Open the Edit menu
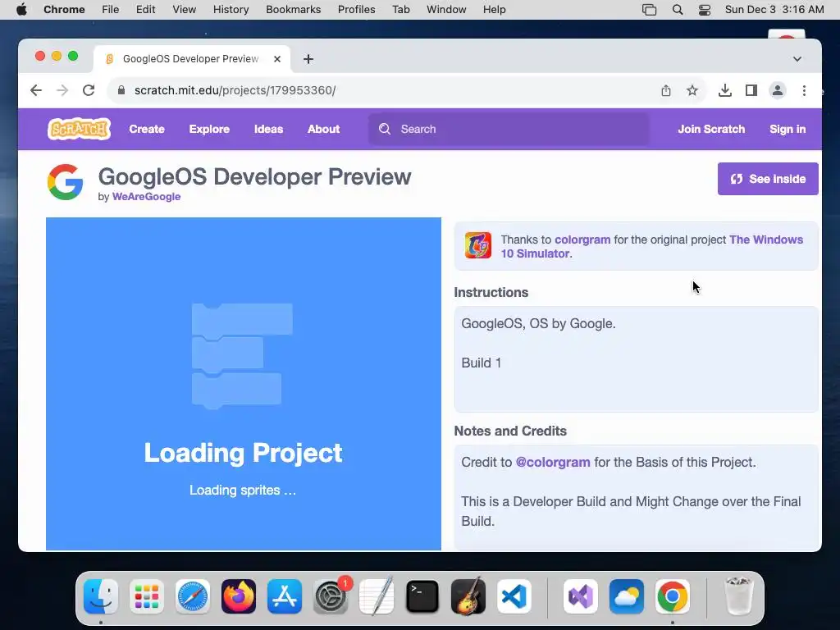The width and height of the screenshot is (840, 630). click(x=145, y=10)
